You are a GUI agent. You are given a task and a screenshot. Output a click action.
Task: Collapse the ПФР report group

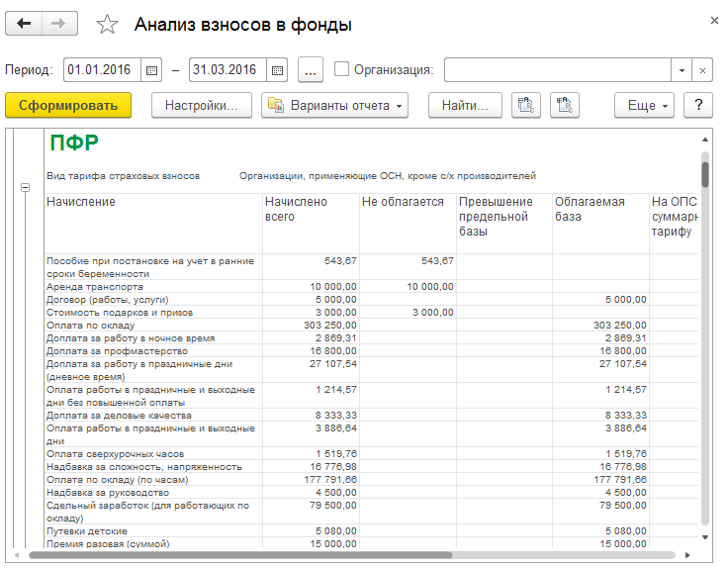tap(25, 188)
